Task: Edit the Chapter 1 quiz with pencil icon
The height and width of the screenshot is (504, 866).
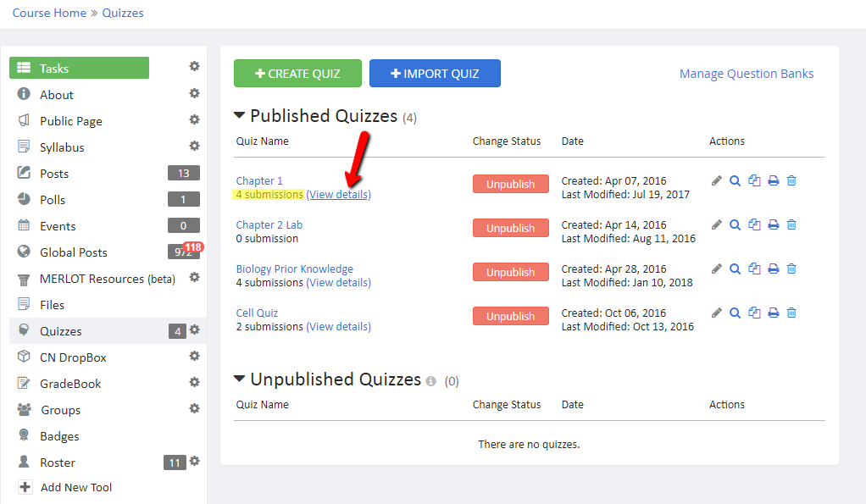Action: [x=716, y=180]
